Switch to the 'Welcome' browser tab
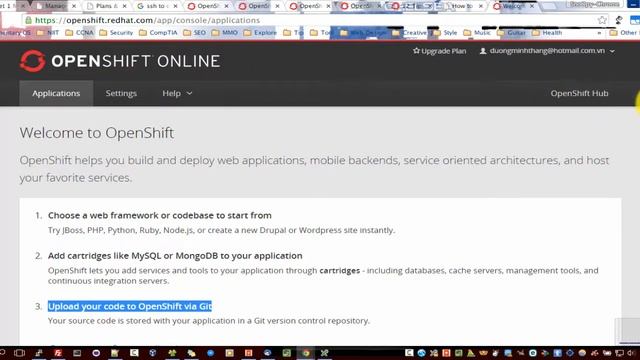Viewport: 640px width, 360px height. coord(512,6)
